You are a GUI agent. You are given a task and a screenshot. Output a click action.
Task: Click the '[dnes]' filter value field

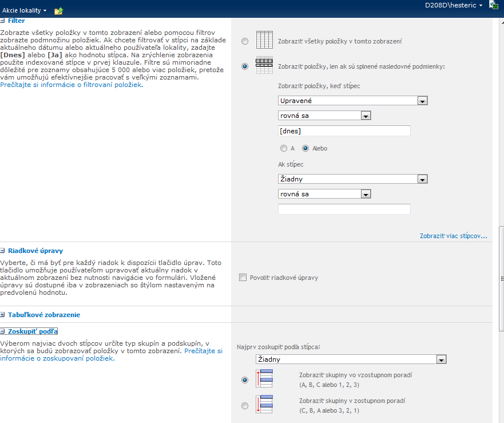(x=344, y=131)
